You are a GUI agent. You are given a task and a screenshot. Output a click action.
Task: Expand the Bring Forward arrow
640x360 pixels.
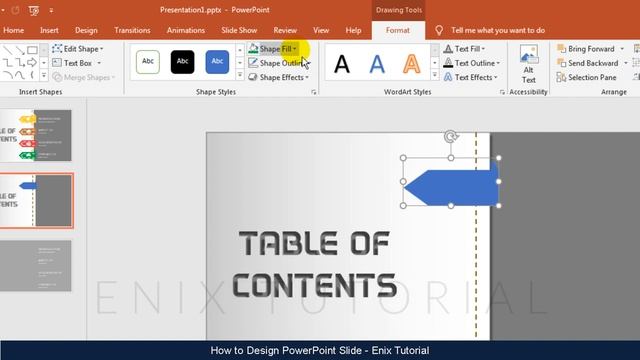(622, 49)
